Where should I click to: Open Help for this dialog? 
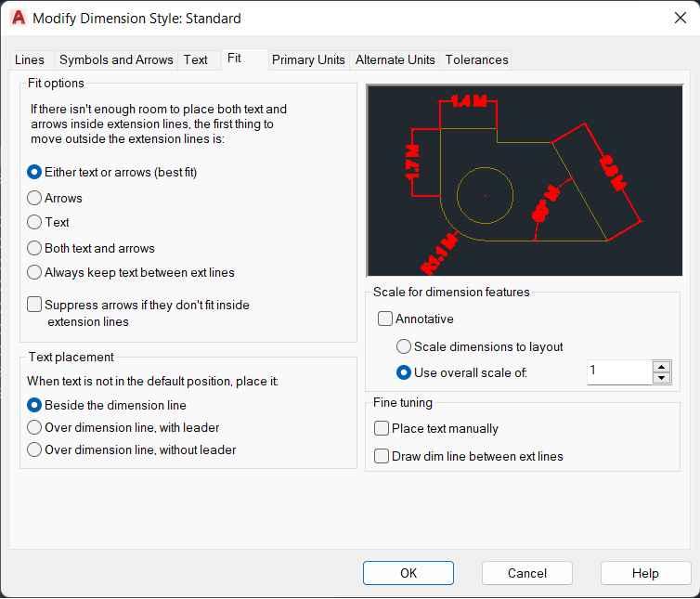(x=645, y=573)
